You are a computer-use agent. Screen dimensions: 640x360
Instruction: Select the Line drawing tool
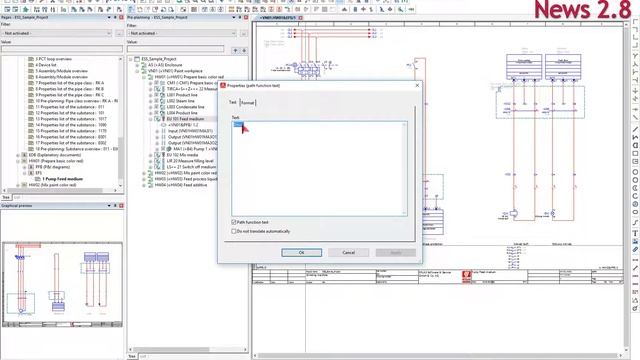click(x=636, y=129)
